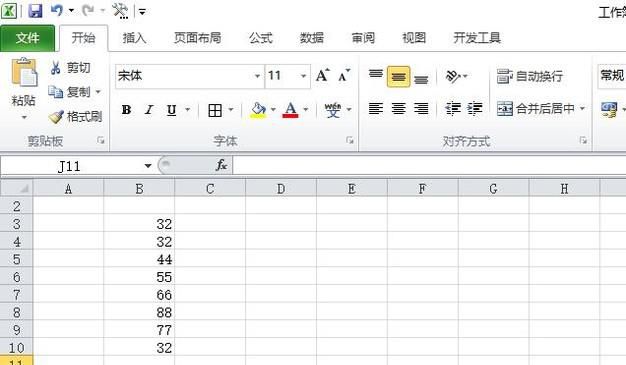
Task: Click the Borders icon
Action: pos(215,110)
